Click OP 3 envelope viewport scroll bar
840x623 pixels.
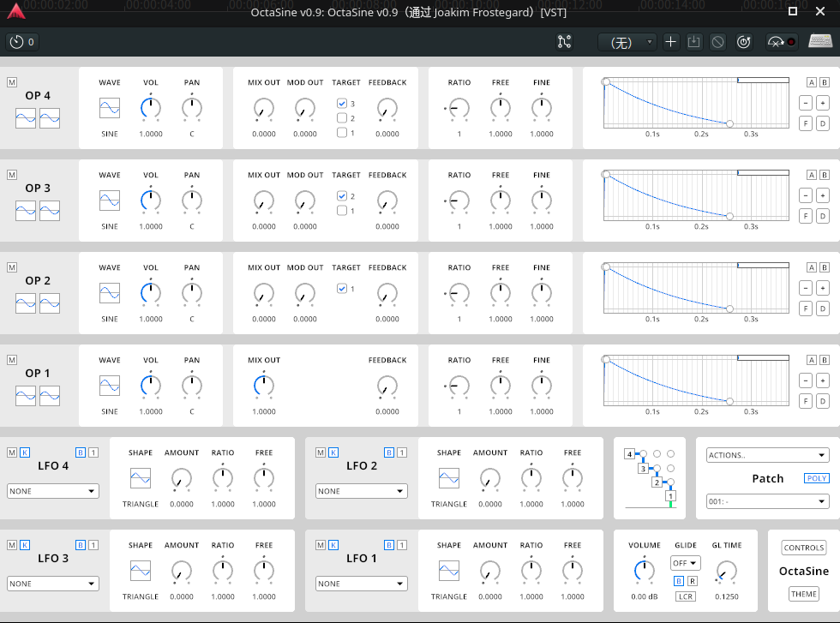[x=763, y=173]
